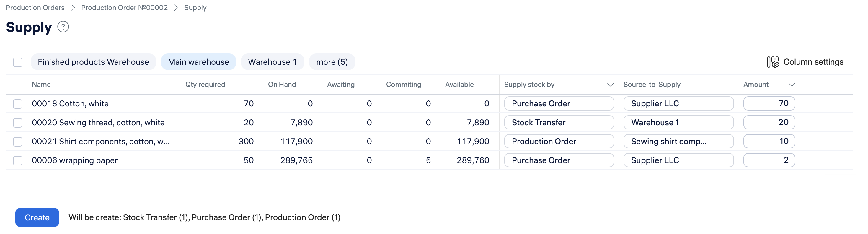Check the 00018 Cotton, white row
The width and height of the screenshot is (868, 234).
[x=18, y=103]
